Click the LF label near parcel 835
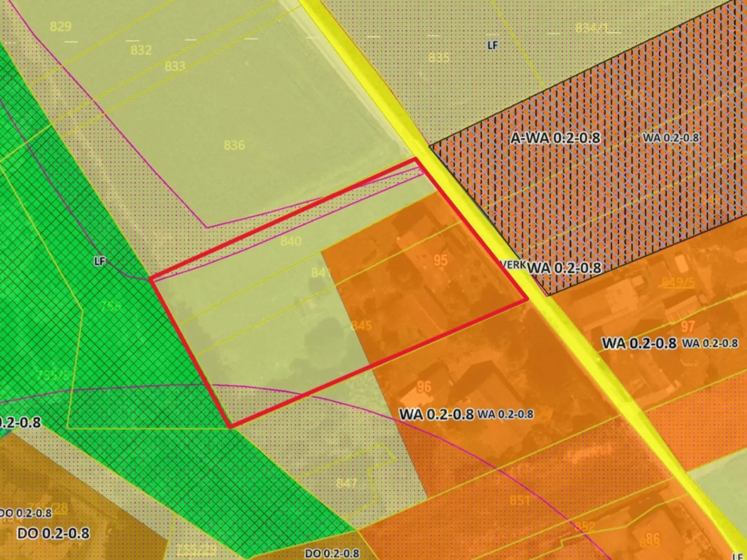 point(493,45)
